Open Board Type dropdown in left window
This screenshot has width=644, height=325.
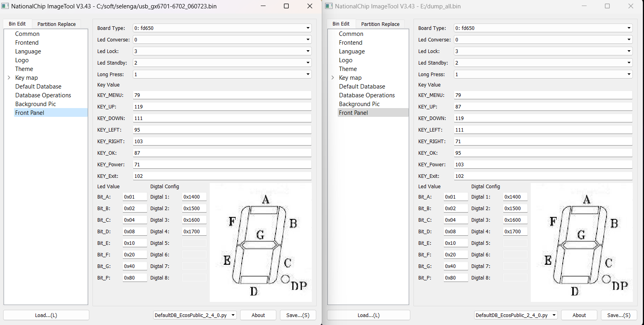pyautogui.click(x=222, y=28)
